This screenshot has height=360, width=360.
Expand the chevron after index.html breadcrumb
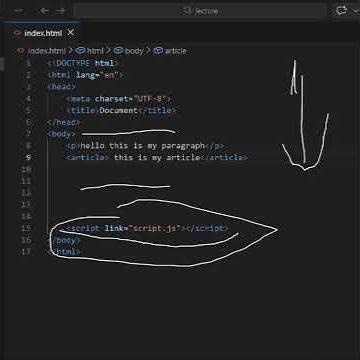coord(70,51)
